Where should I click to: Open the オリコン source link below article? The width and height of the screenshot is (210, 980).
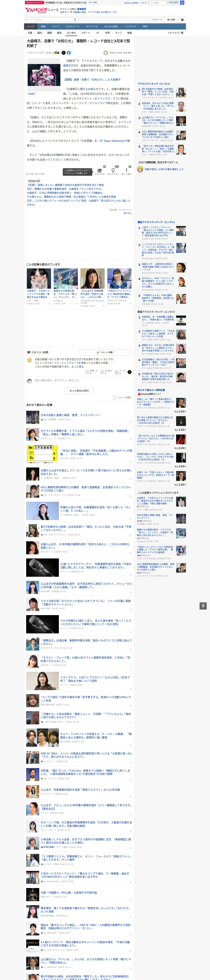pyautogui.click(x=128, y=213)
